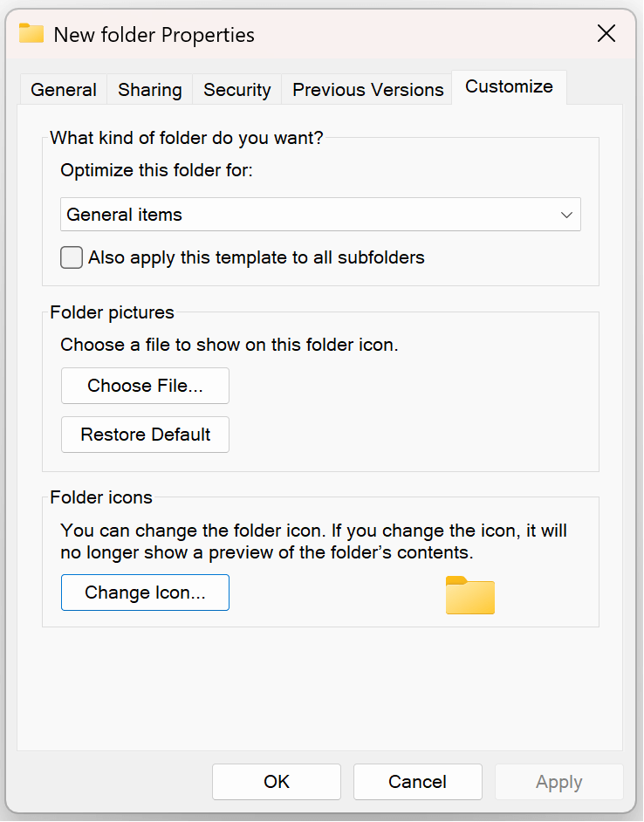The height and width of the screenshot is (822, 644).
Task: Close the New folder Properties dialog
Action: tap(606, 34)
